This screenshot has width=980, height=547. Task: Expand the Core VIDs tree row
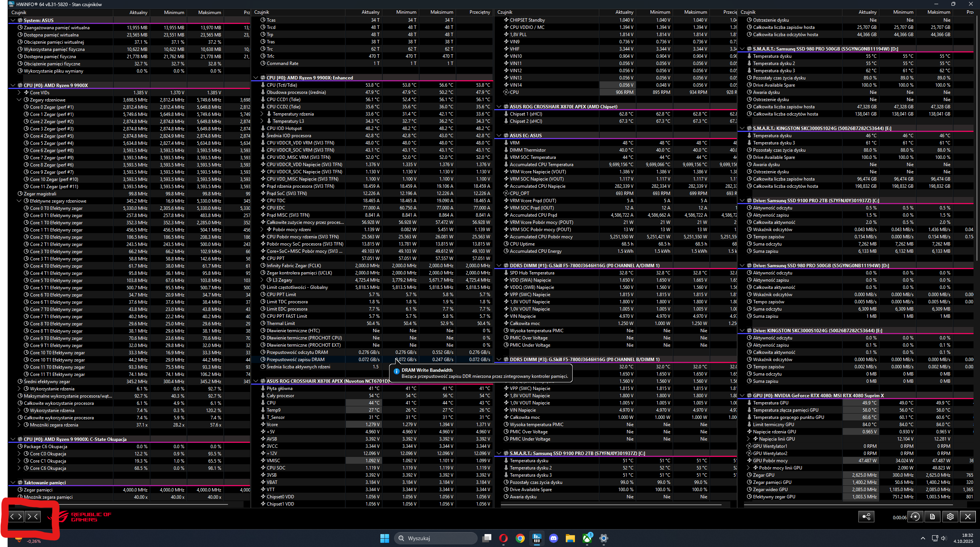click(x=19, y=92)
